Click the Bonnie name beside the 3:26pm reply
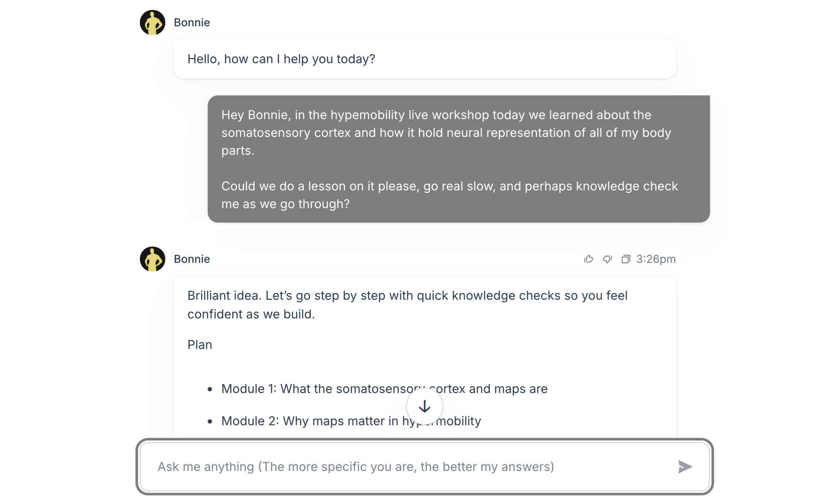 (x=192, y=259)
